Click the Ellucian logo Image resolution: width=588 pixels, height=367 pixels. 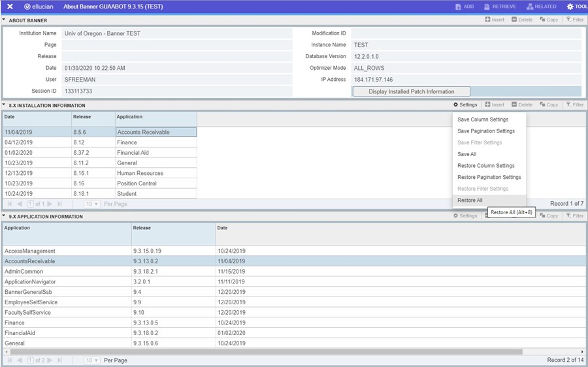(39, 7)
